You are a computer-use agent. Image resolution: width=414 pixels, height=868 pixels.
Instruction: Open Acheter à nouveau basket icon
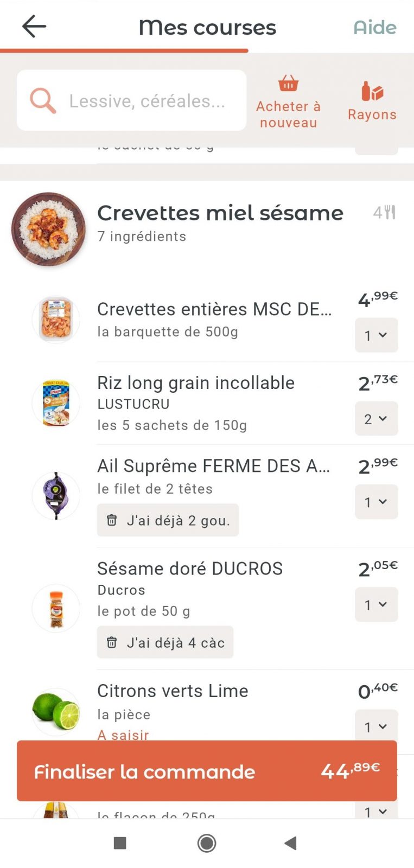coord(288,84)
